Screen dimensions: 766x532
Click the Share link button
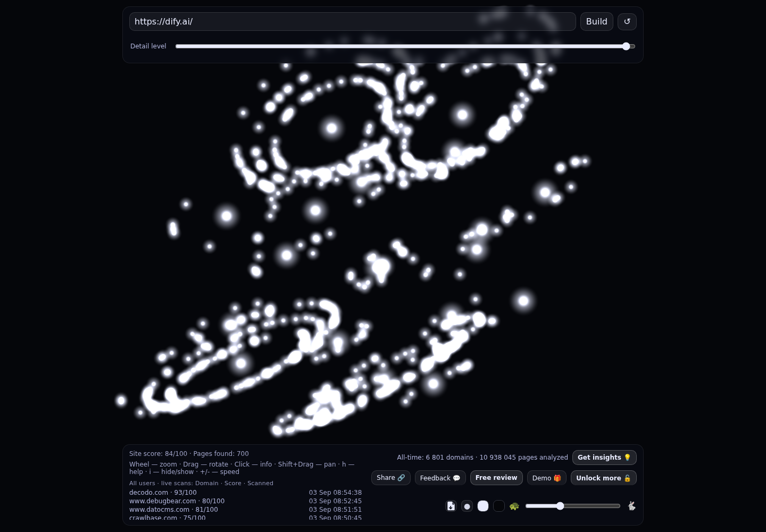[391, 478]
